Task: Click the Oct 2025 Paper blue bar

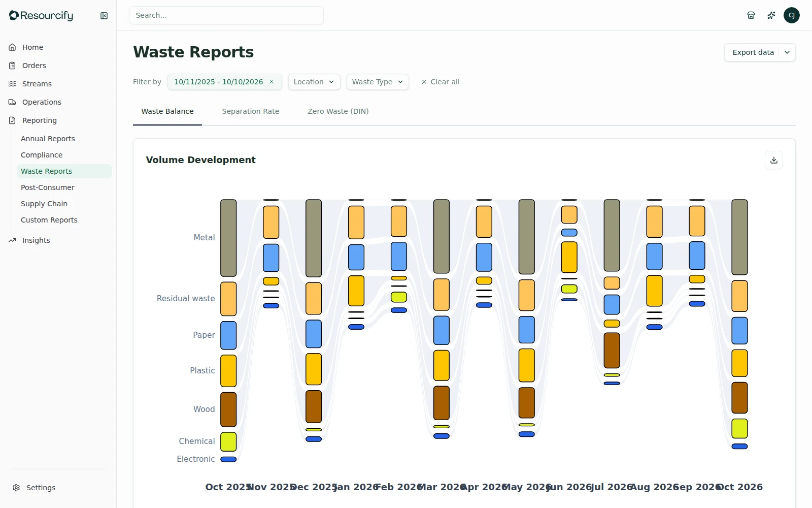Action: [x=228, y=335]
